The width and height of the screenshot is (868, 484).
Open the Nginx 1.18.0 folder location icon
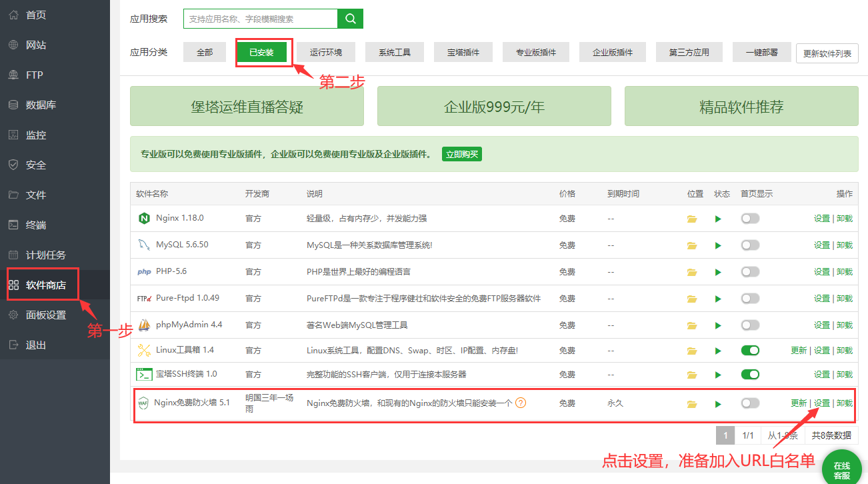pos(692,219)
